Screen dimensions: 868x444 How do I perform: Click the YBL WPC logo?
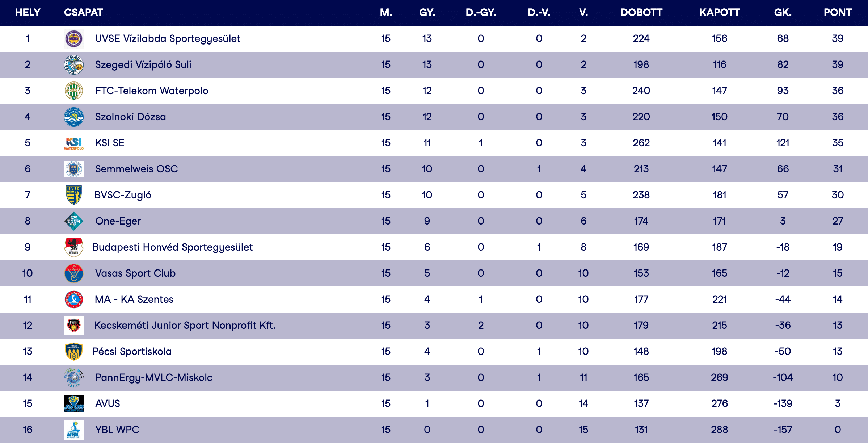73,430
